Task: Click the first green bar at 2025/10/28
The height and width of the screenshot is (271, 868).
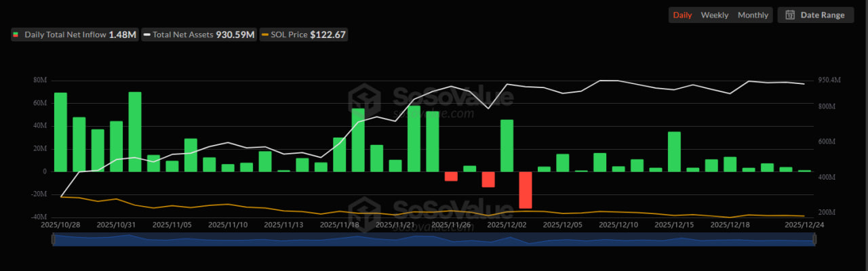Action: coord(60,132)
